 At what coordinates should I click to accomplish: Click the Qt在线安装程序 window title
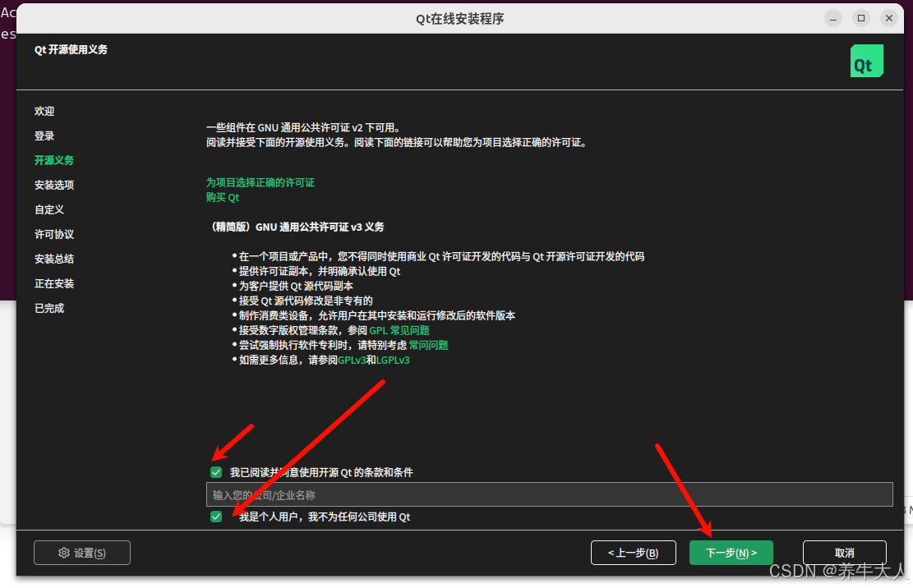(459, 19)
